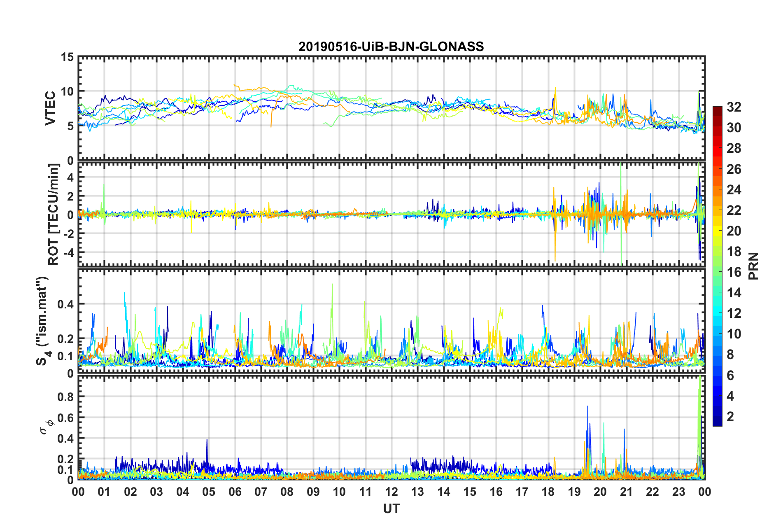Click x-axis tick label 18

pyautogui.click(x=548, y=492)
